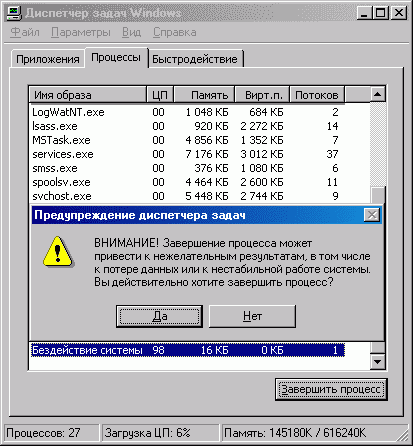Cancel with the Нет button
Viewport: 413px width, 446px height.
252,316
